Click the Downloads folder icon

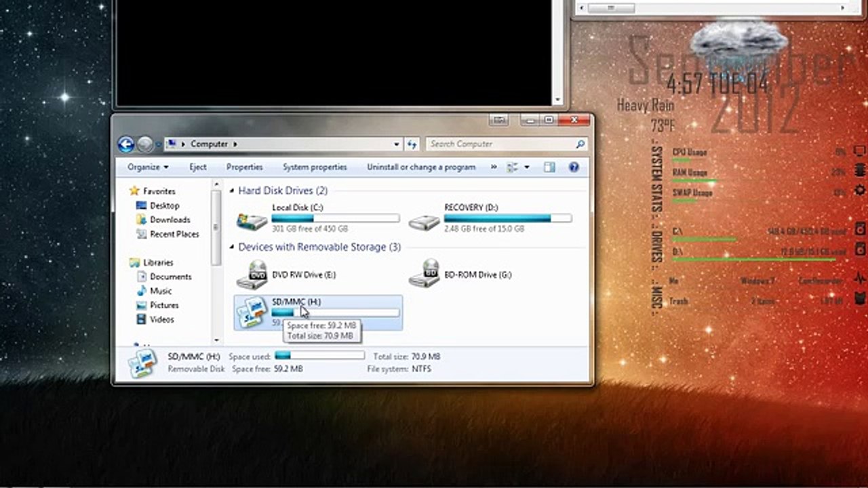141,220
